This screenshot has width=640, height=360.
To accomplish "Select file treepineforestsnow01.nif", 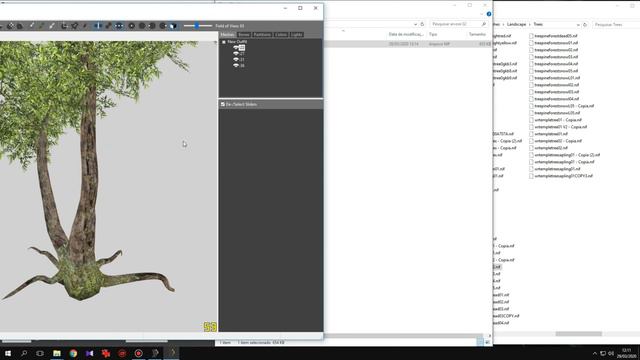I will click(x=556, y=43).
